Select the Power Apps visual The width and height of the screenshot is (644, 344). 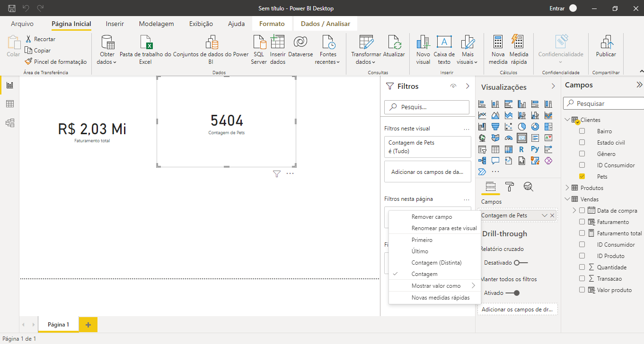548,161
